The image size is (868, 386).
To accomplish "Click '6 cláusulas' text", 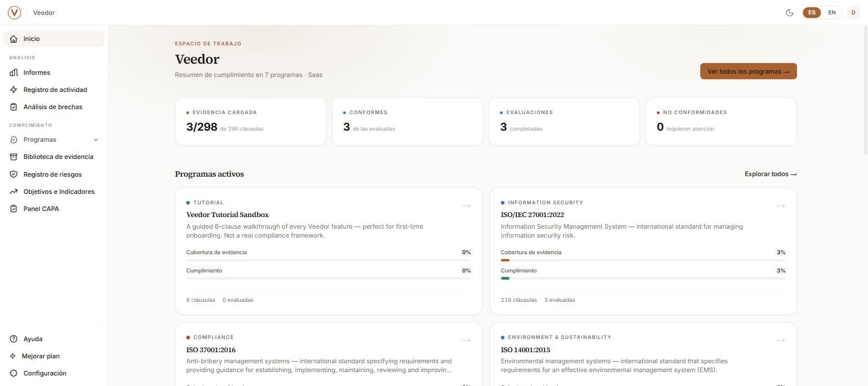I will [x=200, y=300].
